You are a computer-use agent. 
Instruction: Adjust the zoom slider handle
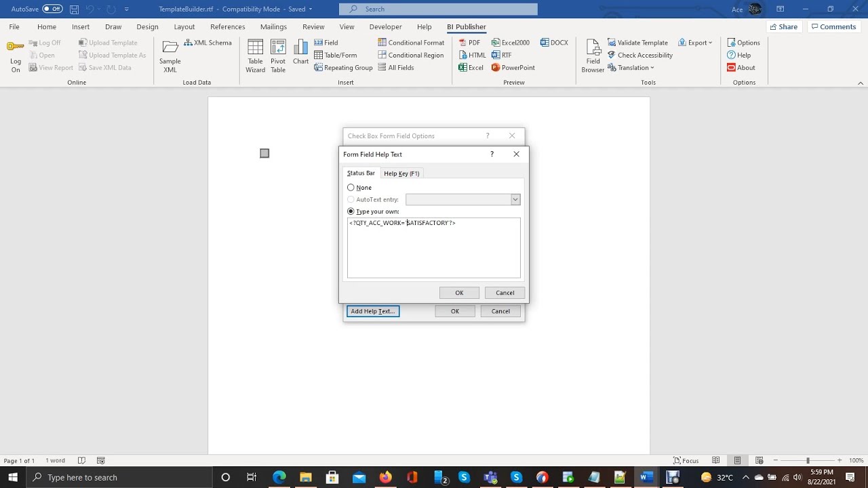tap(808, 461)
